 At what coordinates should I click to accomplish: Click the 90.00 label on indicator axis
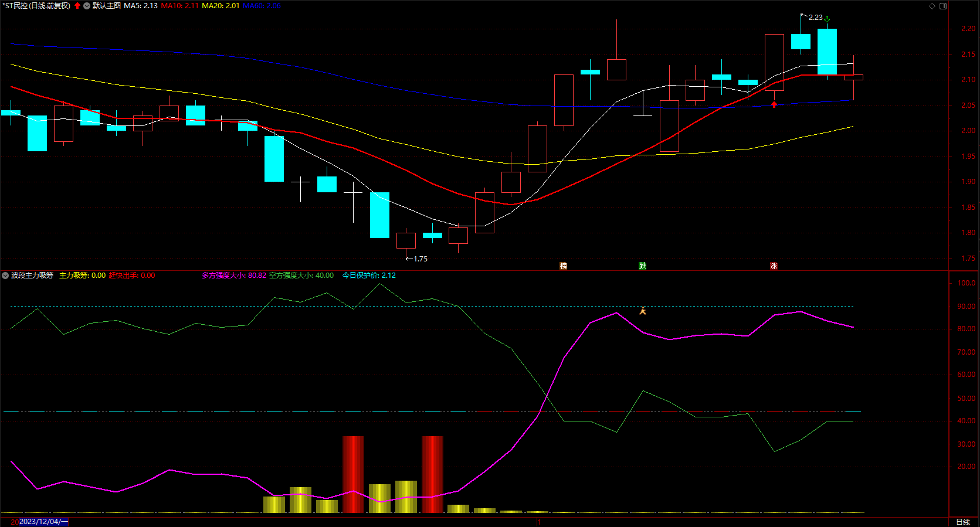click(967, 307)
